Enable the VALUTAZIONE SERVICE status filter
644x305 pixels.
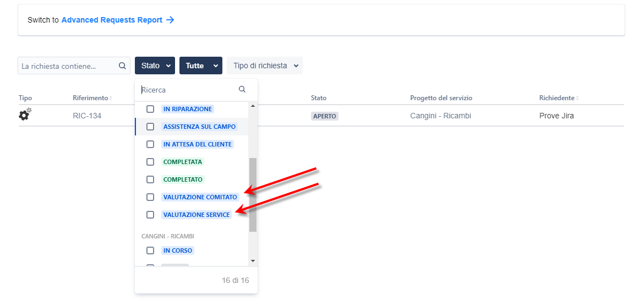(150, 215)
